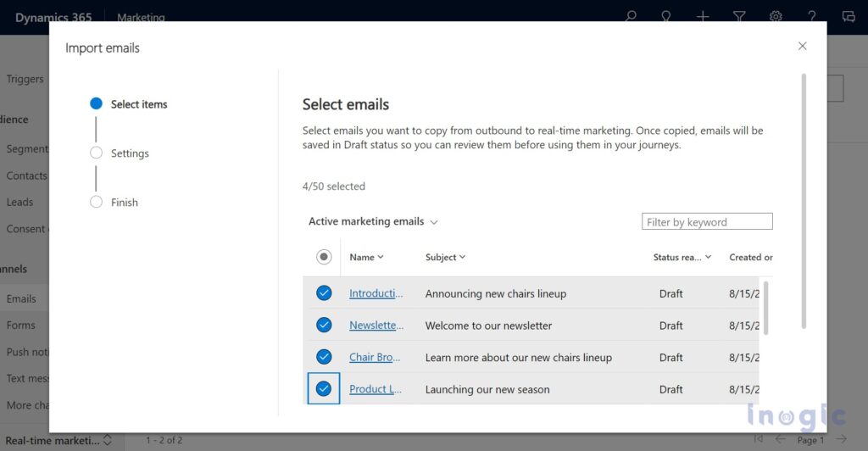
Task: Open the chat panel icon in header
Action: click(x=848, y=16)
